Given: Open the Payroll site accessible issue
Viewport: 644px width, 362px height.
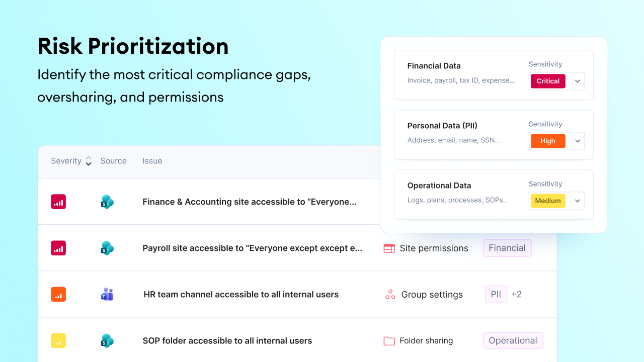Looking at the screenshot, I should click(253, 248).
